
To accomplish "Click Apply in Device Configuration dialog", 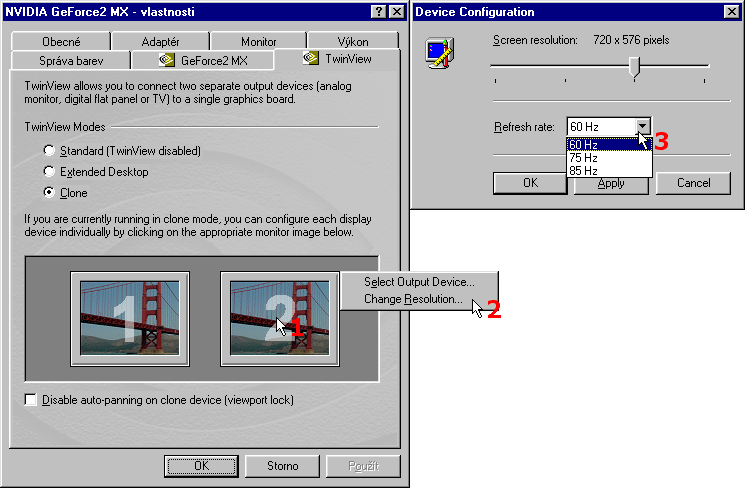I will tap(611, 184).
